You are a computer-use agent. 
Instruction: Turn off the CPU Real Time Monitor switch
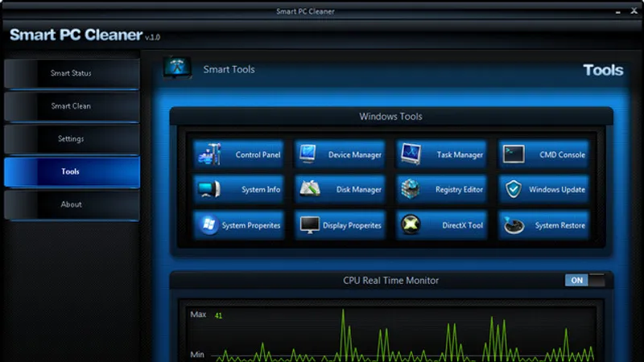pyautogui.click(x=585, y=280)
